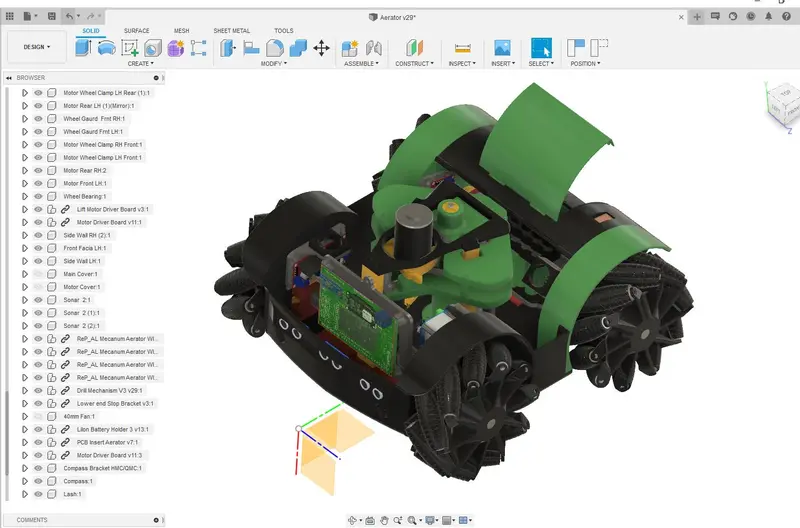Select the Extrude tool

point(83,48)
